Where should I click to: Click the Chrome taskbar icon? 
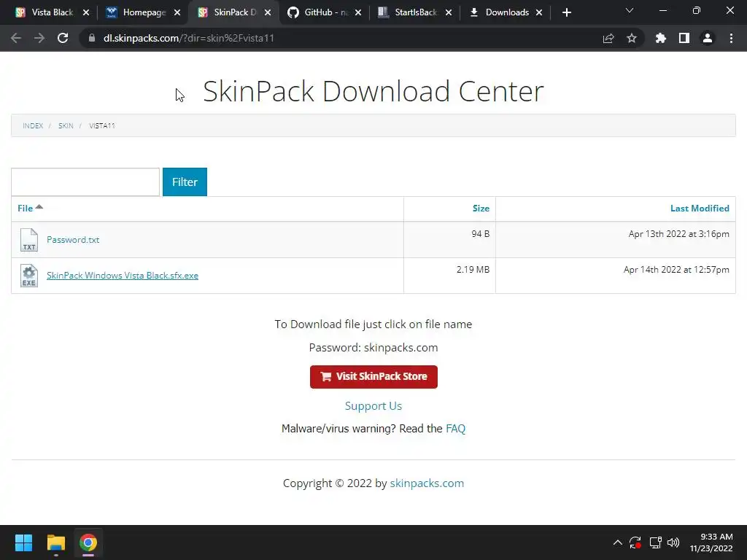(x=88, y=542)
